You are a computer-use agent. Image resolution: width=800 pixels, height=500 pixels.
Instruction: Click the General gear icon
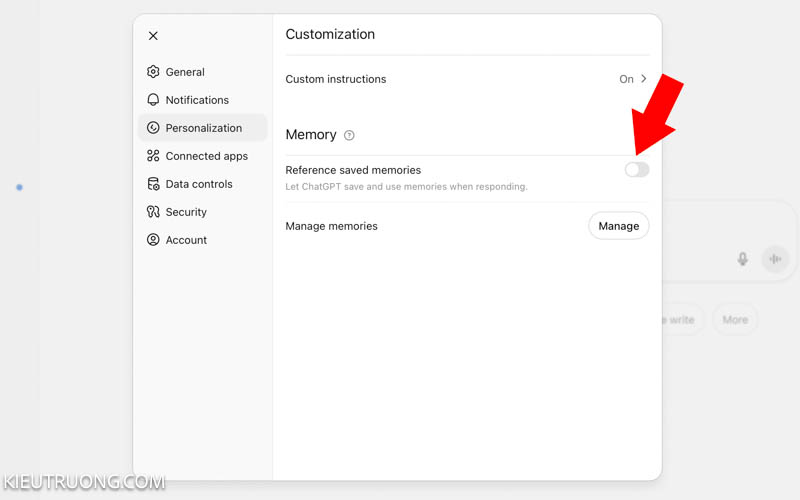pos(153,72)
